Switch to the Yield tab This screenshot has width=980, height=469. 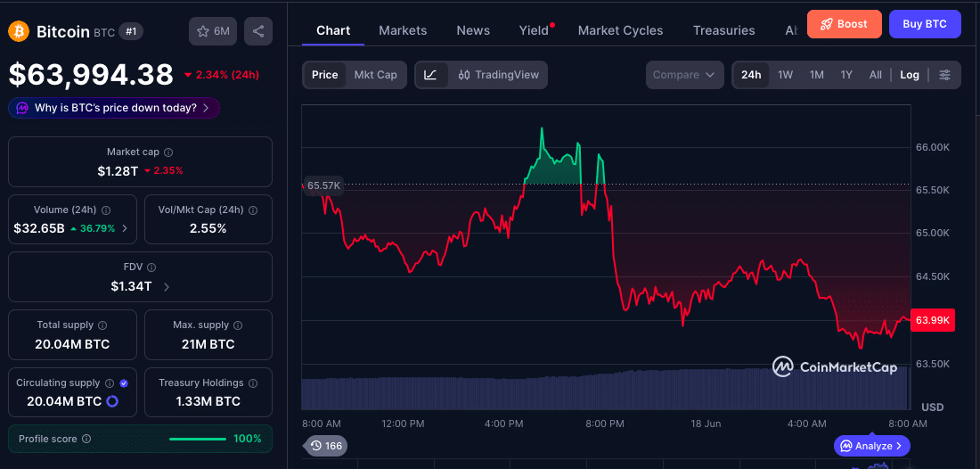pos(534,30)
